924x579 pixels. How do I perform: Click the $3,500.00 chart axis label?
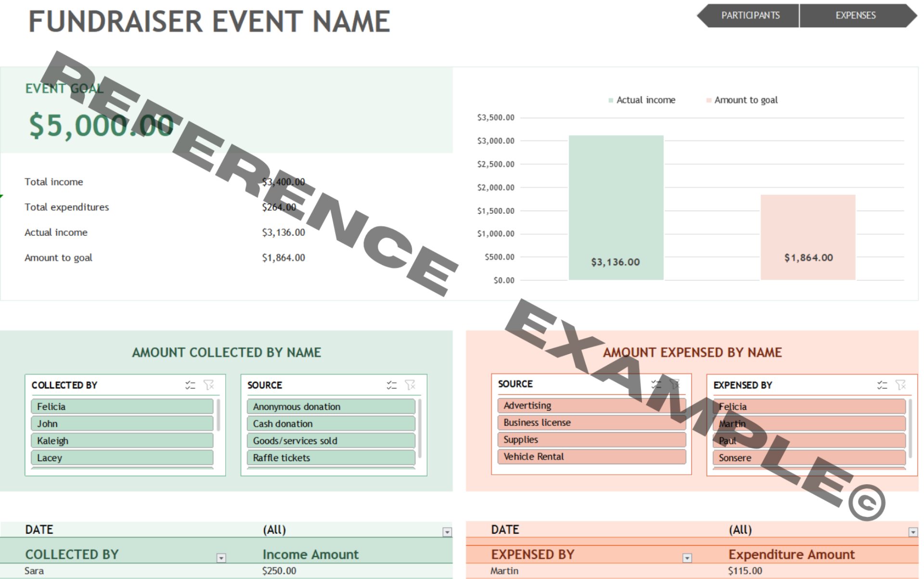(496, 117)
